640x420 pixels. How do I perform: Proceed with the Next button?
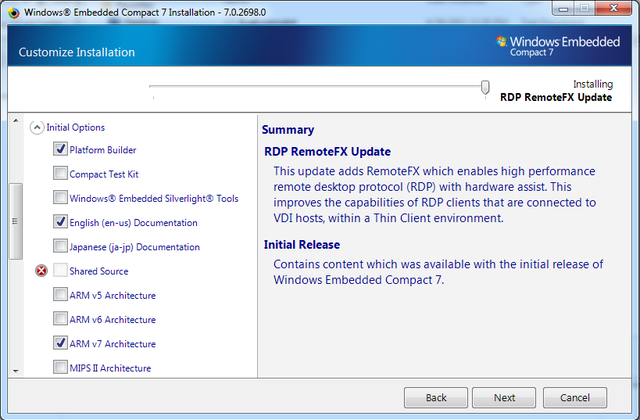pos(504,398)
